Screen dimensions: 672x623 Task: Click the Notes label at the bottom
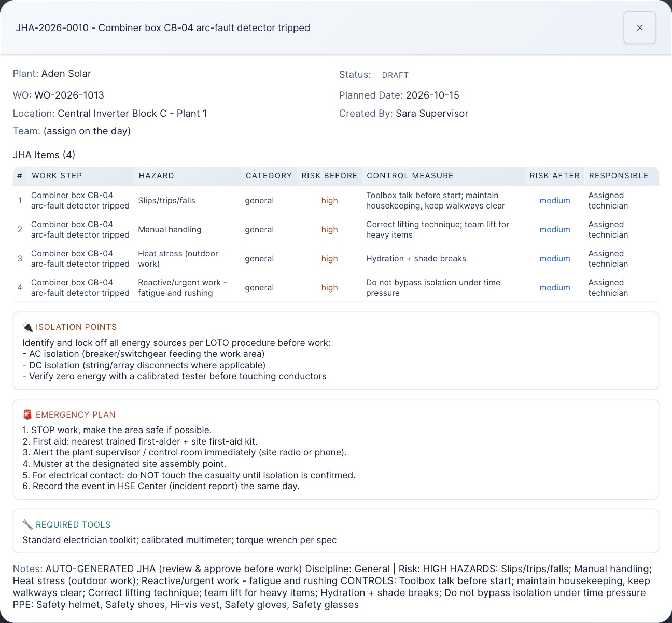coord(28,569)
